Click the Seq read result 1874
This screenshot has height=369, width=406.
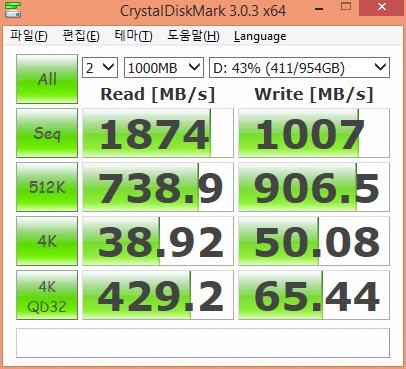[x=158, y=133]
